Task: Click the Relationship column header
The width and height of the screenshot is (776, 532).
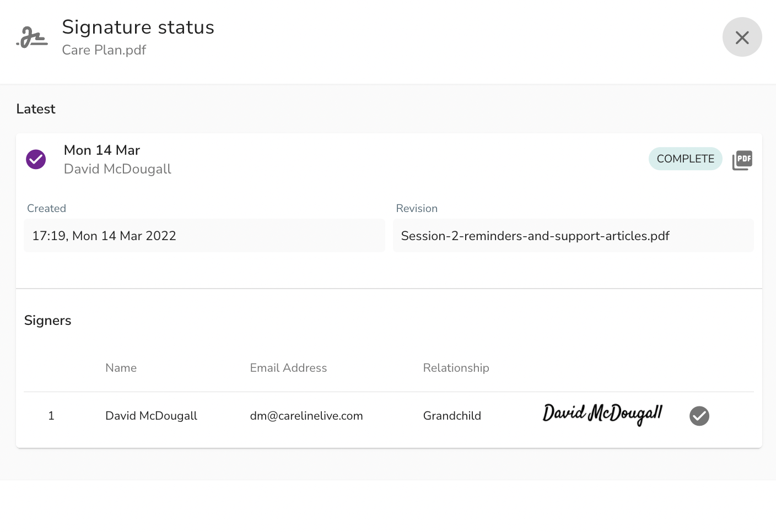Action: click(456, 368)
